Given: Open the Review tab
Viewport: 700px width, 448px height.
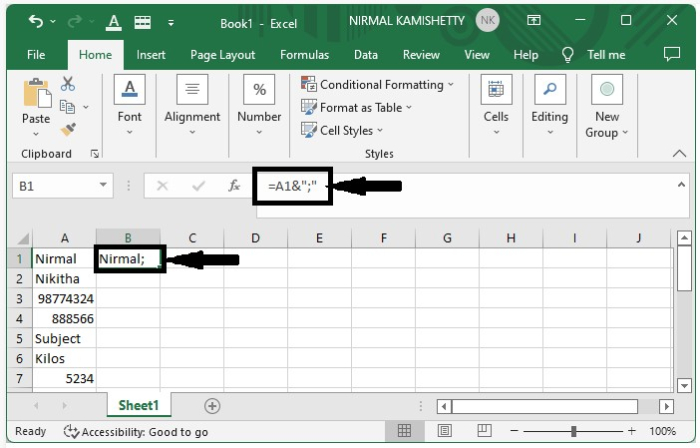Looking at the screenshot, I should [x=421, y=55].
